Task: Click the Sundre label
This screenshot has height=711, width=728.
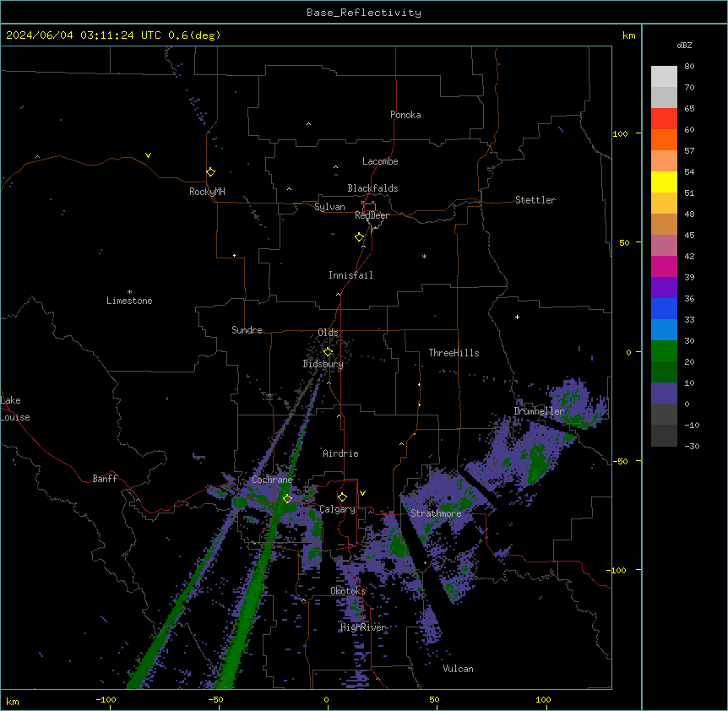Action: click(247, 330)
